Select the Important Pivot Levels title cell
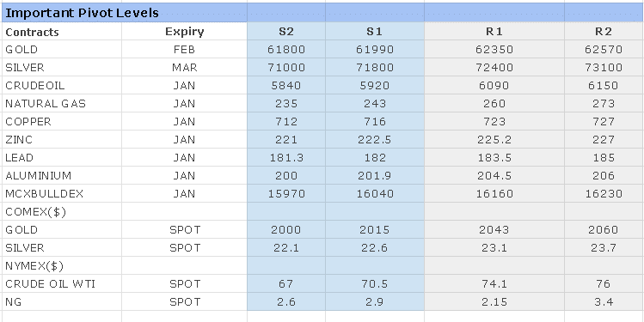The width and height of the screenshot is (644, 322). coord(124,13)
